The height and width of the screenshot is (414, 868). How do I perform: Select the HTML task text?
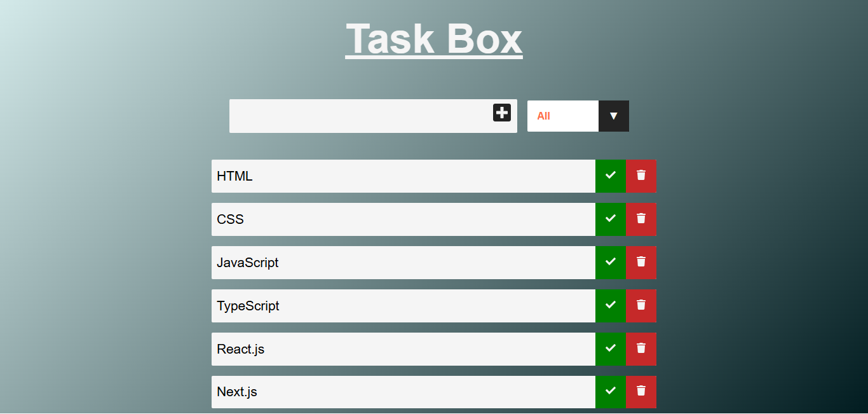point(234,176)
